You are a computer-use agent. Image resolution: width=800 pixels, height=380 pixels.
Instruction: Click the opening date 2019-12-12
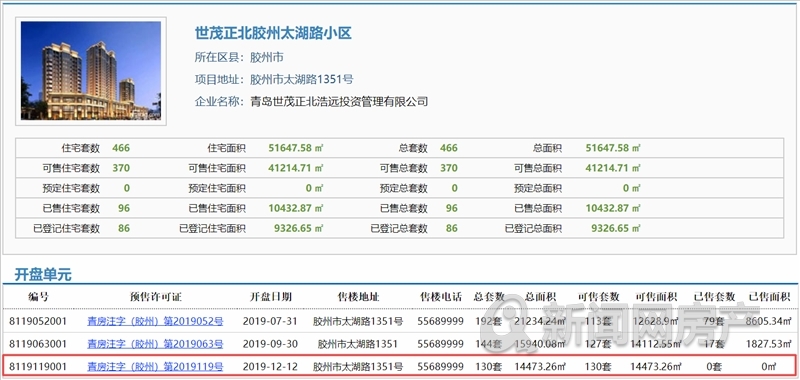(270, 366)
